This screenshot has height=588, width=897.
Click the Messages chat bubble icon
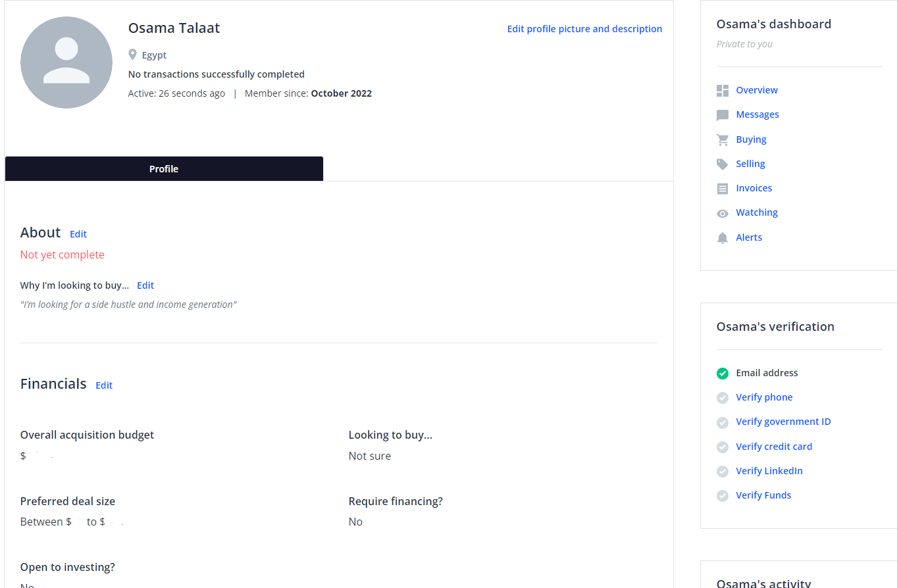pyautogui.click(x=723, y=115)
